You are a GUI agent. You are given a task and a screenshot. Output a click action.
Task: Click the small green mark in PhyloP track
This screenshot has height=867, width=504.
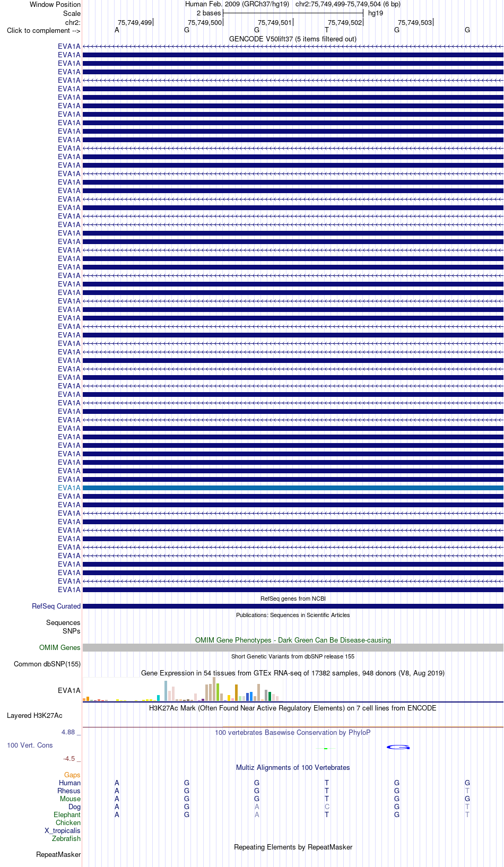[327, 748]
